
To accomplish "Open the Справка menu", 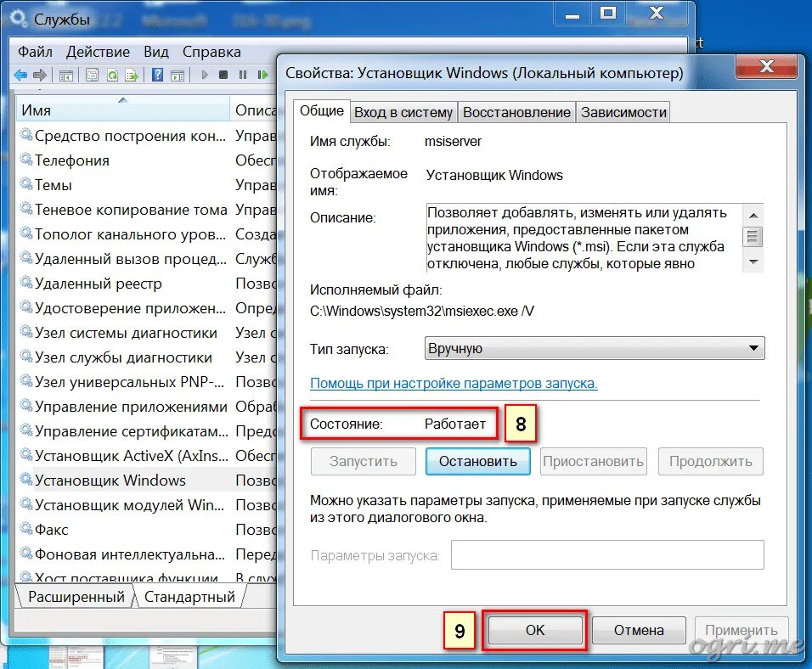I will pos(211,52).
